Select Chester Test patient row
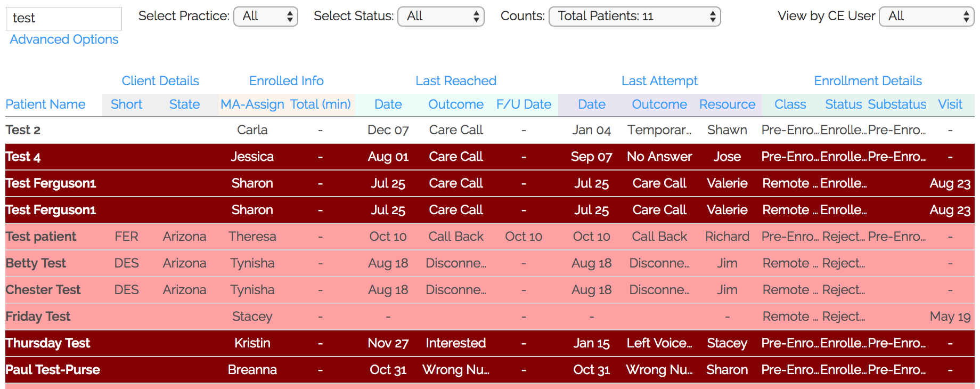Viewport: 980px width, 389px height. tap(43, 290)
